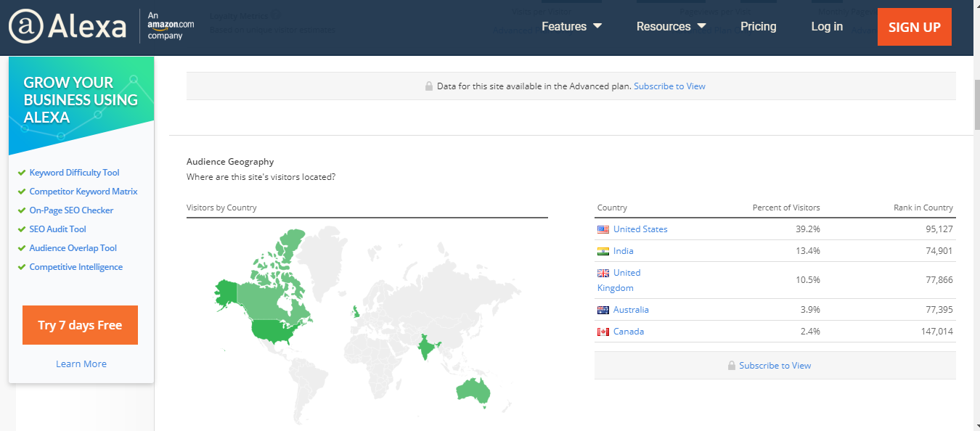Select India on the world map
This screenshot has width=980, height=431.
pyautogui.click(x=428, y=348)
